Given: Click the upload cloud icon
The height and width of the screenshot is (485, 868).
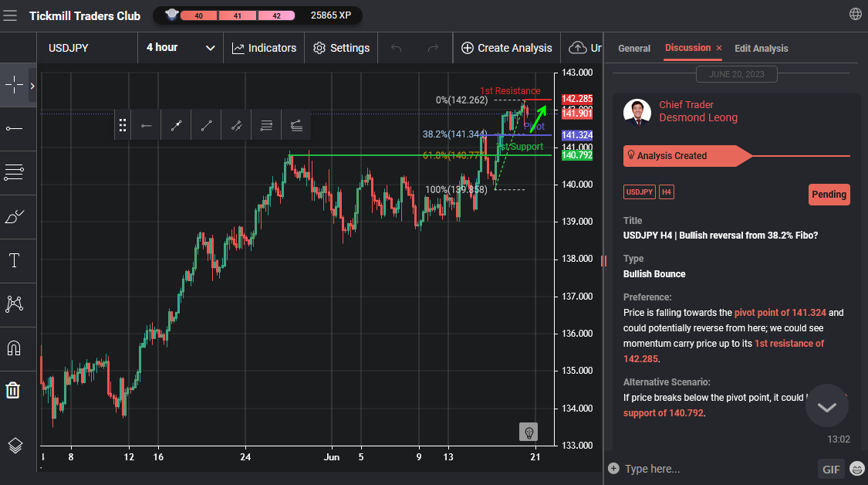Looking at the screenshot, I should point(577,48).
